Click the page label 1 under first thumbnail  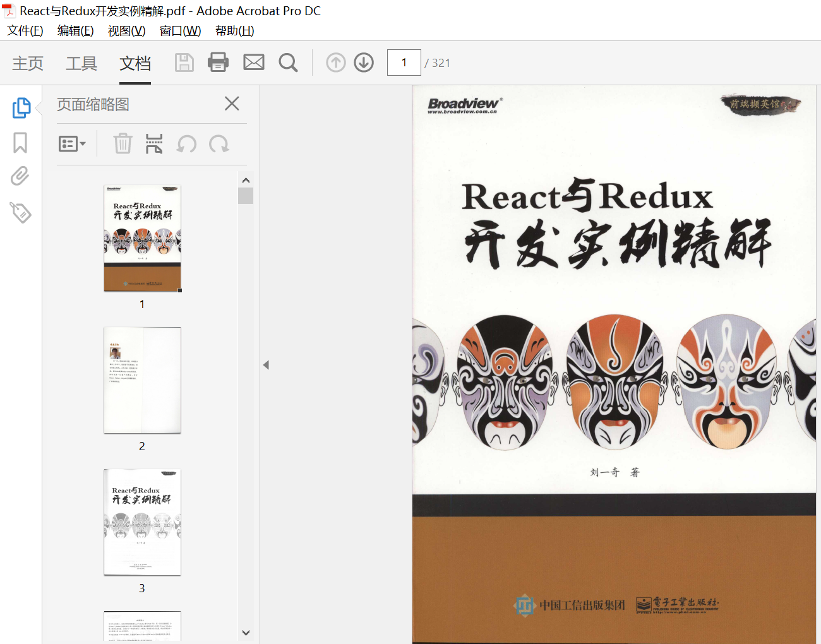coord(142,304)
